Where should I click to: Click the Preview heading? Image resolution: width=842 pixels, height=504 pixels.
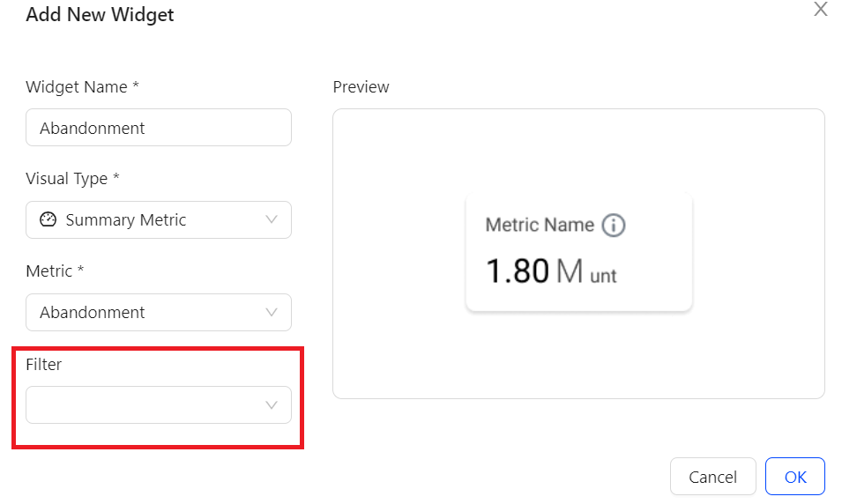(x=361, y=87)
